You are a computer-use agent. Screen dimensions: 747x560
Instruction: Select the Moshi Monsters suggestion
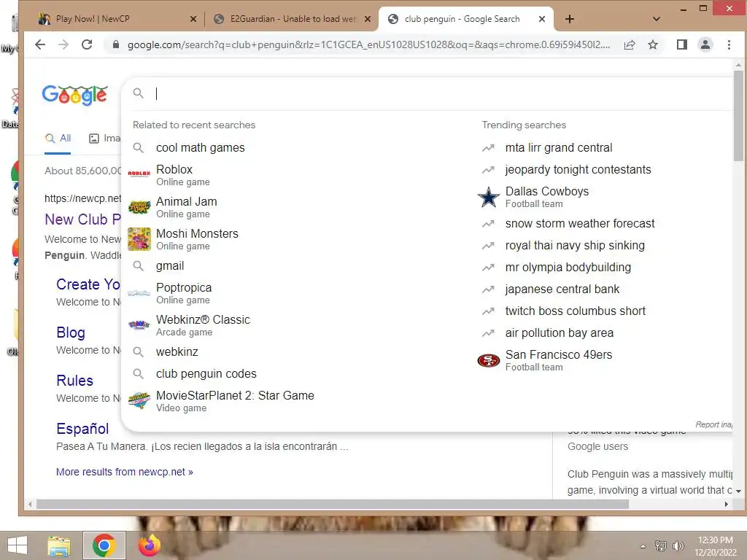click(x=197, y=239)
